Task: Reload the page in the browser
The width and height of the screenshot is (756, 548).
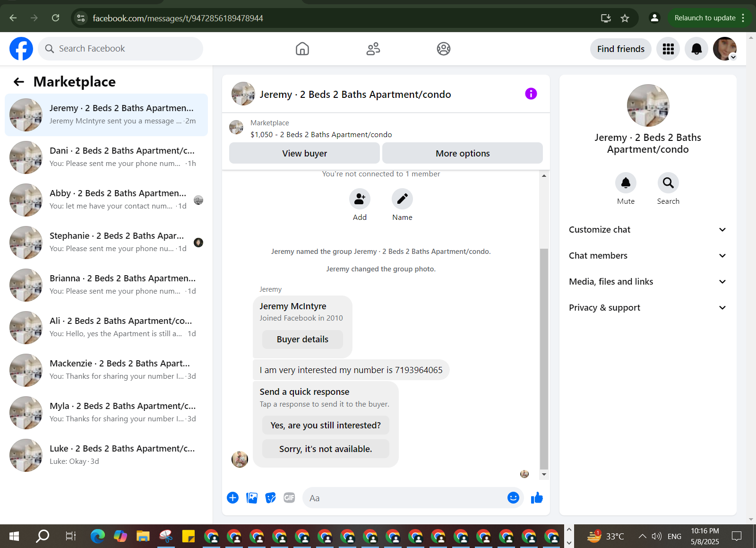Action: (x=55, y=18)
